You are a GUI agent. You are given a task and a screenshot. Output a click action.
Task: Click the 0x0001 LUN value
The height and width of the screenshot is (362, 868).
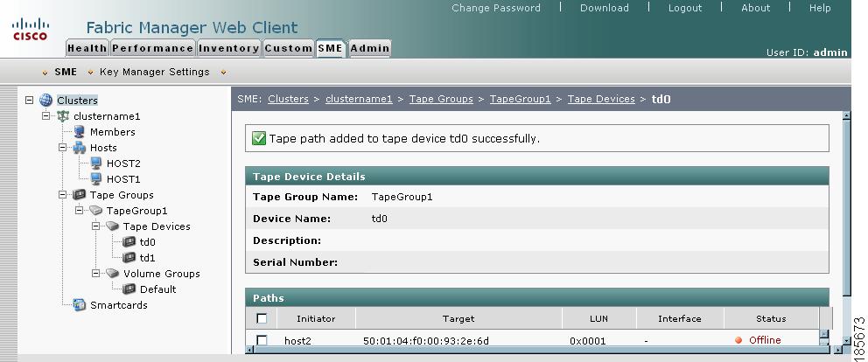[x=587, y=340]
